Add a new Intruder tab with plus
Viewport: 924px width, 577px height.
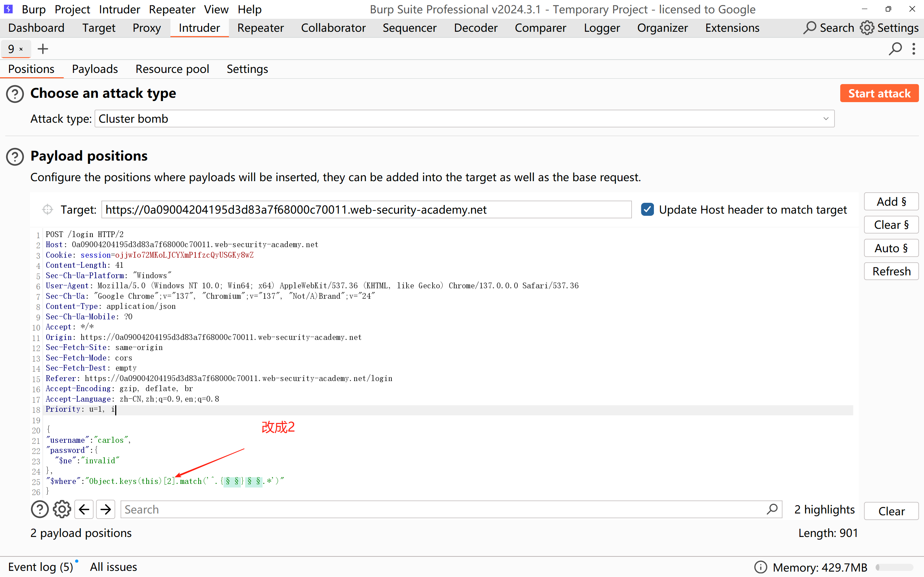43,49
